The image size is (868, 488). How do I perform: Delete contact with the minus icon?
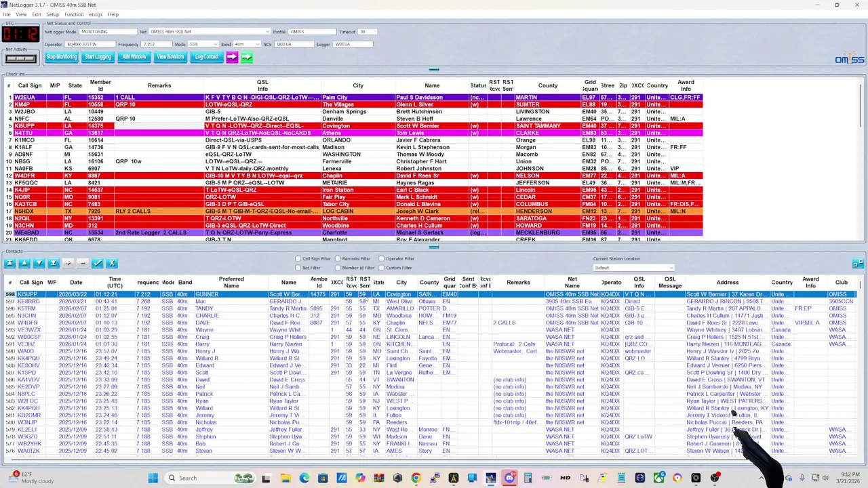tap(83, 263)
